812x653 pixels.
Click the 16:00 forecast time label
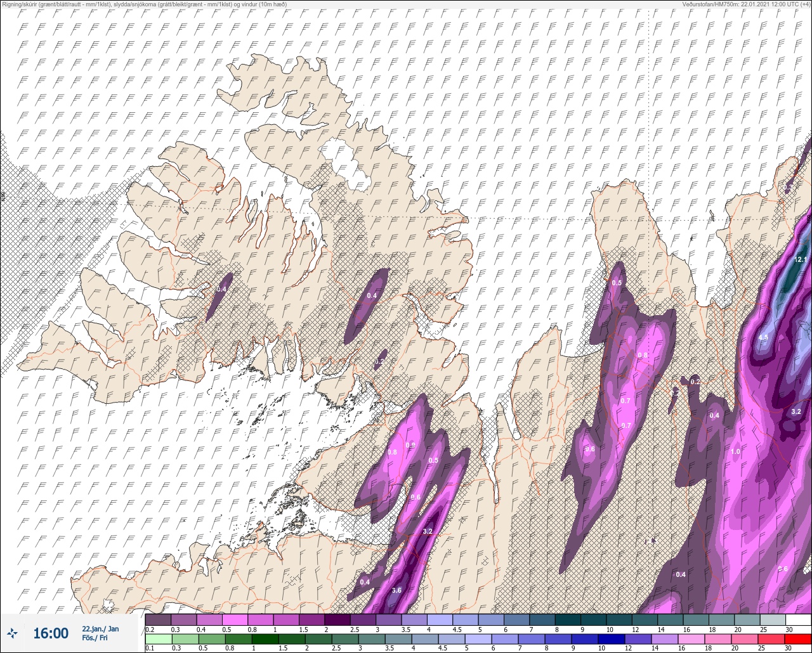[51, 633]
